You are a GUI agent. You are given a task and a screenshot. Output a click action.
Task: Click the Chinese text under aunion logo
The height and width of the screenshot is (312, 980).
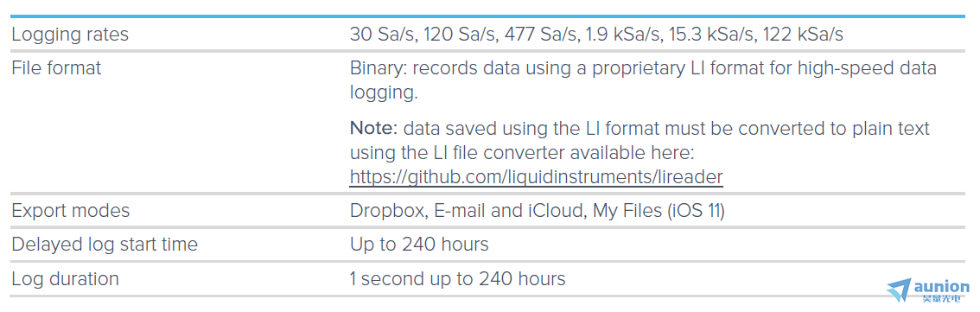point(941,299)
